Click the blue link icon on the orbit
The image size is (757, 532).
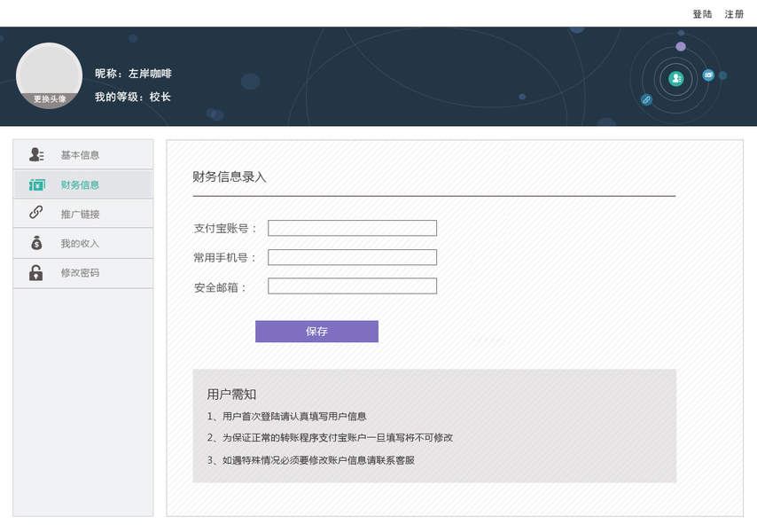tap(646, 100)
